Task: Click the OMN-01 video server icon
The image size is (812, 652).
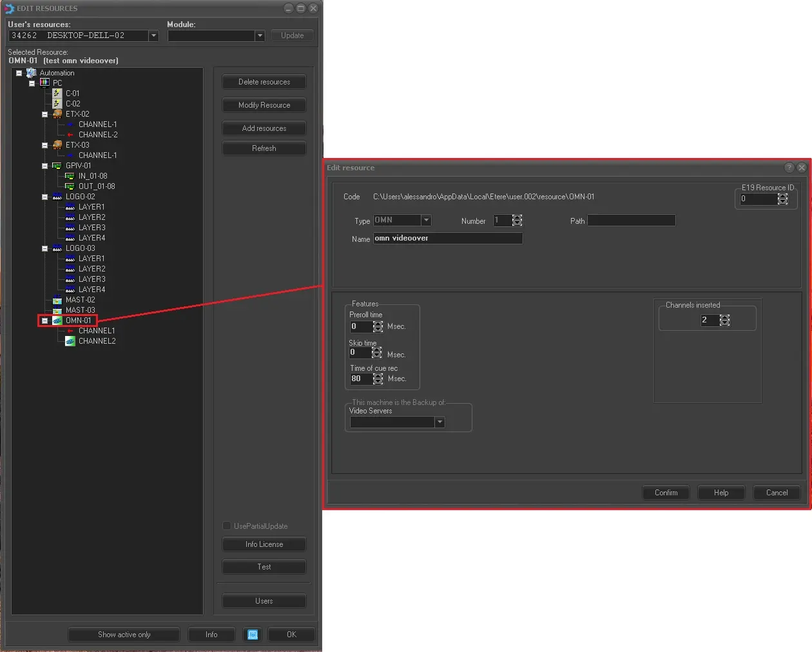Action: (57, 321)
